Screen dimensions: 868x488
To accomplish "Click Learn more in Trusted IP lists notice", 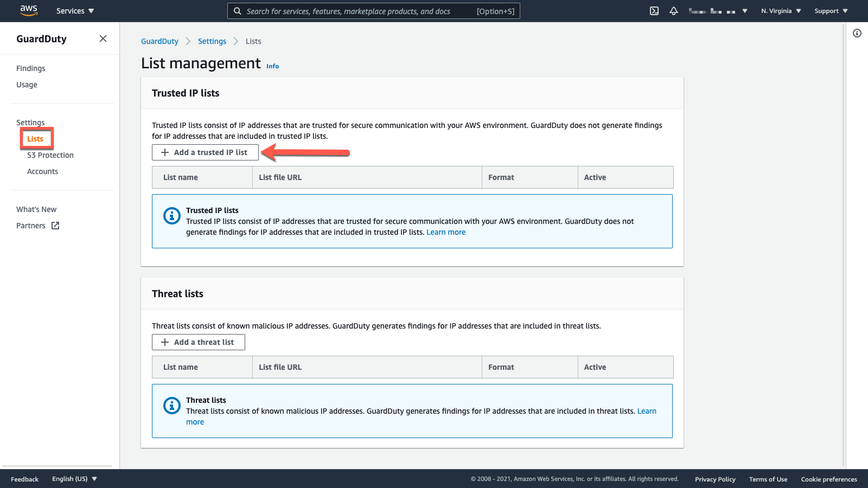I will point(446,232).
